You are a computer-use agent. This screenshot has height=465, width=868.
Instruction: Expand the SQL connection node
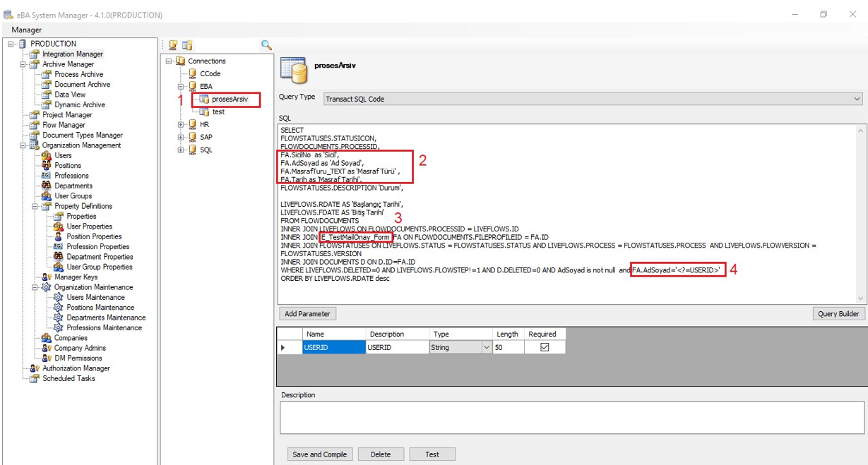[181, 150]
